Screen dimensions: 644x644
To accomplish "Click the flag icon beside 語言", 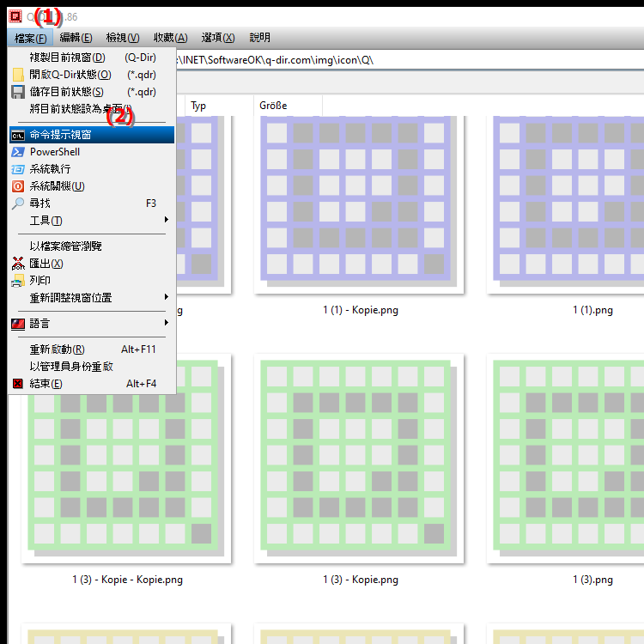I will (18, 324).
